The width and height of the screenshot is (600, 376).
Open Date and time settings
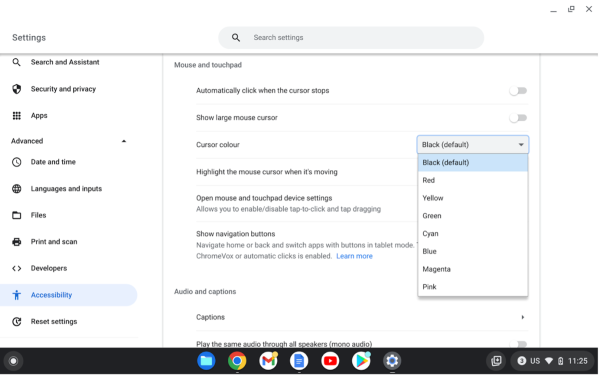pyautogui.click(x=53, y=162)
